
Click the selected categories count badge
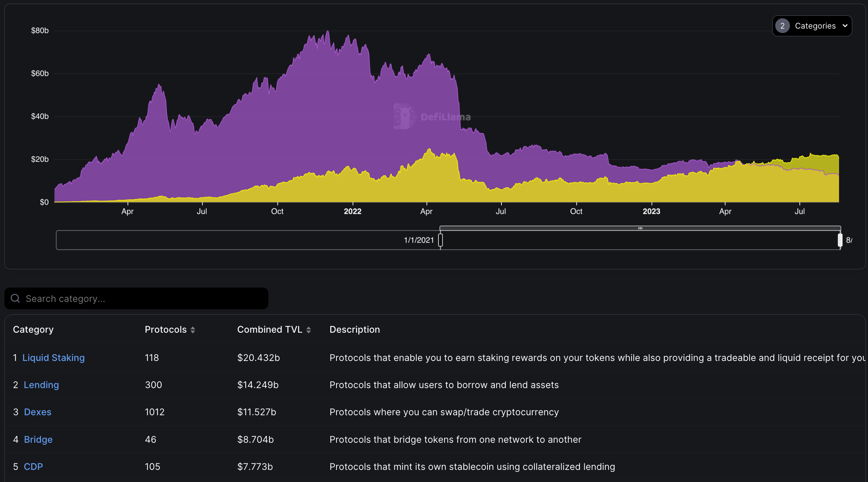pos(782,26)
